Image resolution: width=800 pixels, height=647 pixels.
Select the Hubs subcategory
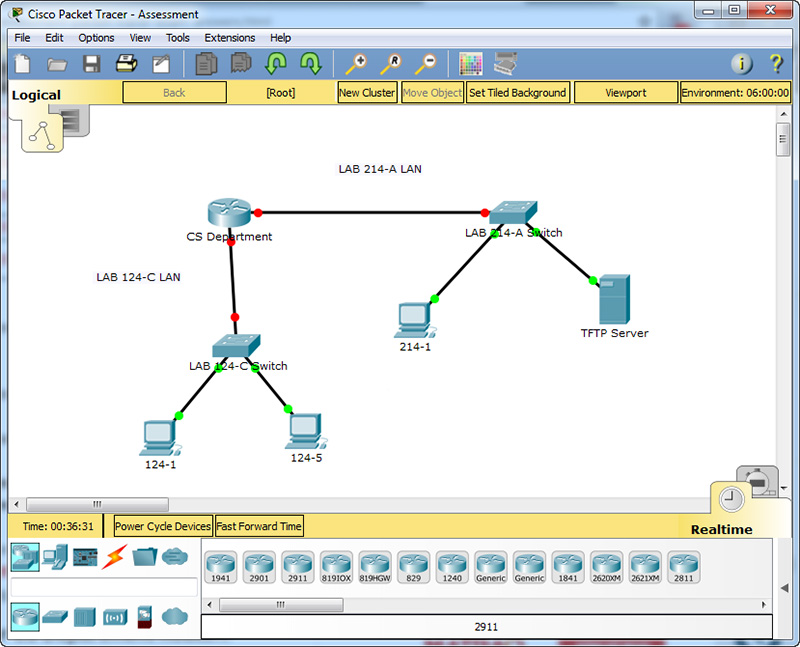coord(85,617)
